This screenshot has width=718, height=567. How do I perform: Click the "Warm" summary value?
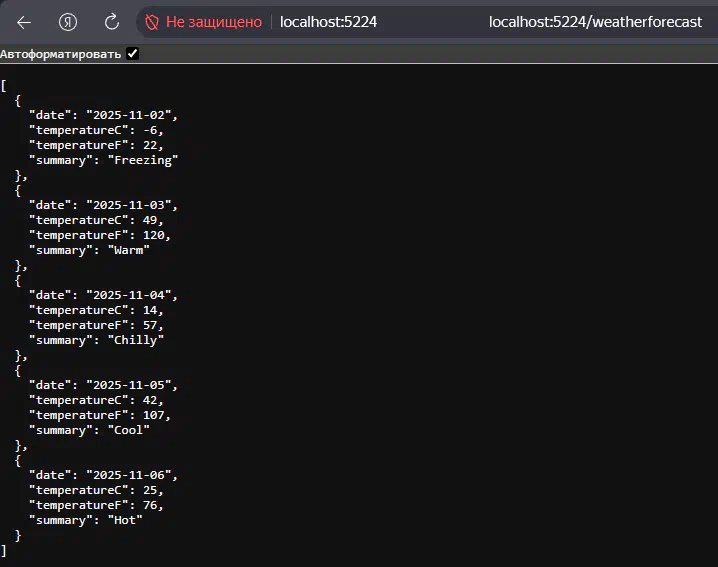128,250
